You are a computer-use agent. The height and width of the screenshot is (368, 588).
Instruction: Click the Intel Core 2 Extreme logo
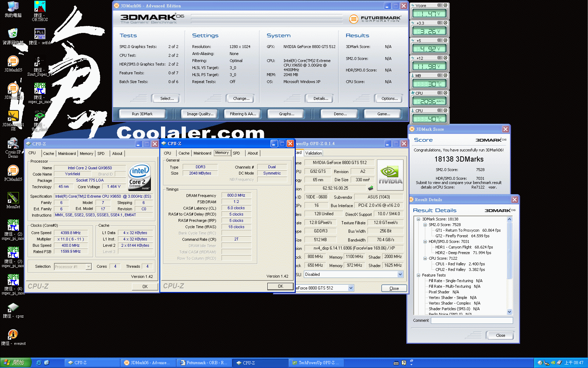tap(140, 177)
